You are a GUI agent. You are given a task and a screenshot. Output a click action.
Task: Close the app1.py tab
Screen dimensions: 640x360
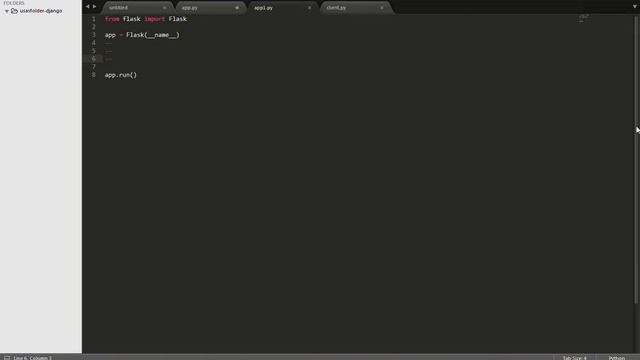point(309,8)
